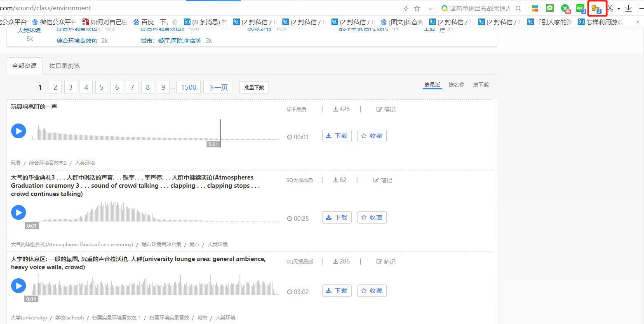Open the scissors screenshot tool

tap(610, 8)
